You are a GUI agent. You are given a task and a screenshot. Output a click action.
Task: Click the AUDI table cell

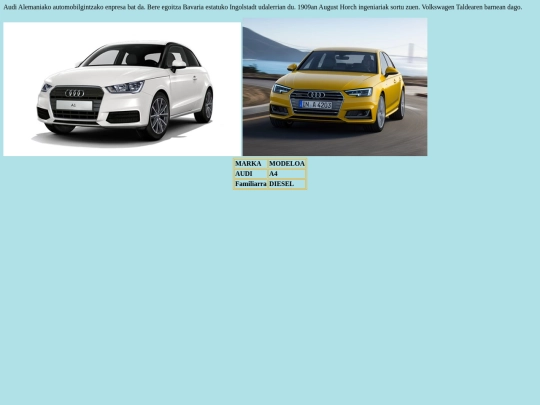pyautogui.click(x=250, y=174)
